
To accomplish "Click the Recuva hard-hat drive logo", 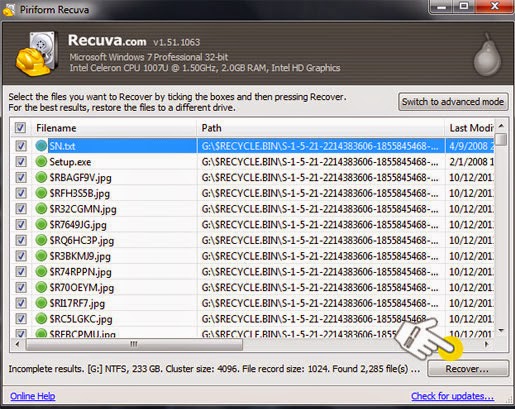I will (37, 53).
